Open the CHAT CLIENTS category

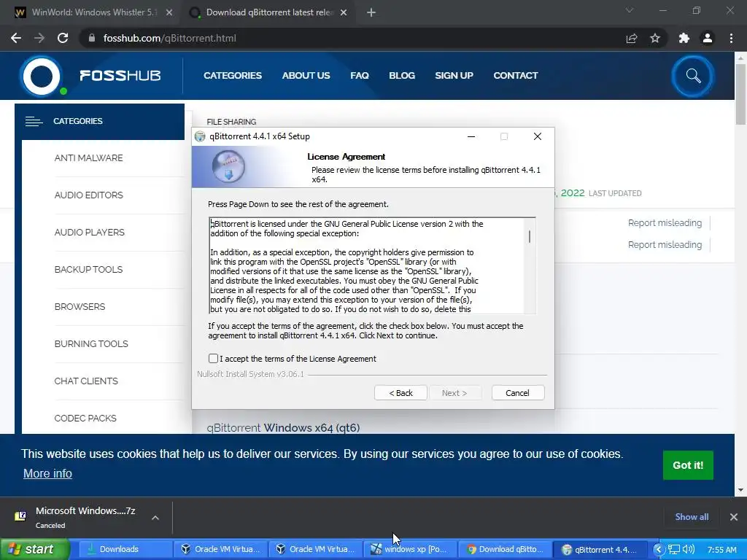click(86, 381)
